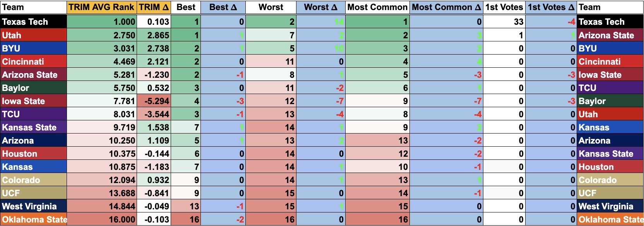Click the "Most Common" header cell
This screenshot has height=226, width=644.
[x=377, y=7]
